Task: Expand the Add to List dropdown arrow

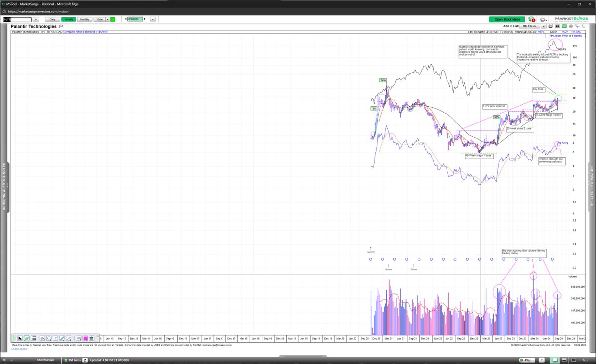Action: click(544, 26)
